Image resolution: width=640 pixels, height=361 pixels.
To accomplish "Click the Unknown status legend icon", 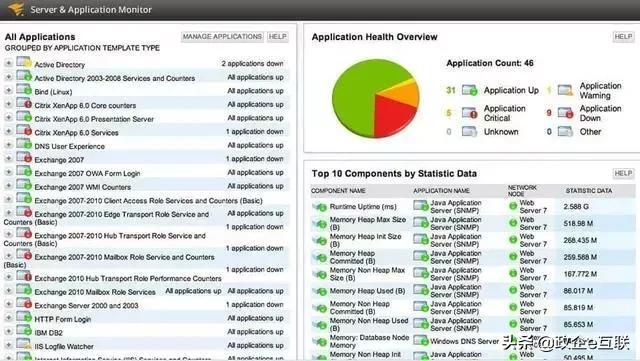I will (469, 131).
